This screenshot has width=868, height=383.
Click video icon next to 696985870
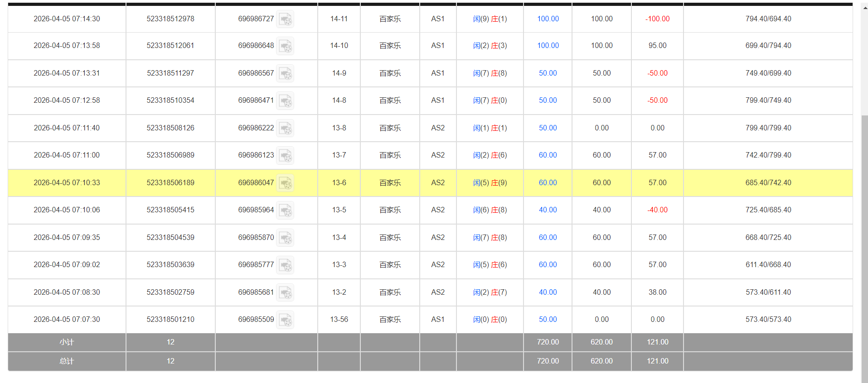click(x=286, y=238)
